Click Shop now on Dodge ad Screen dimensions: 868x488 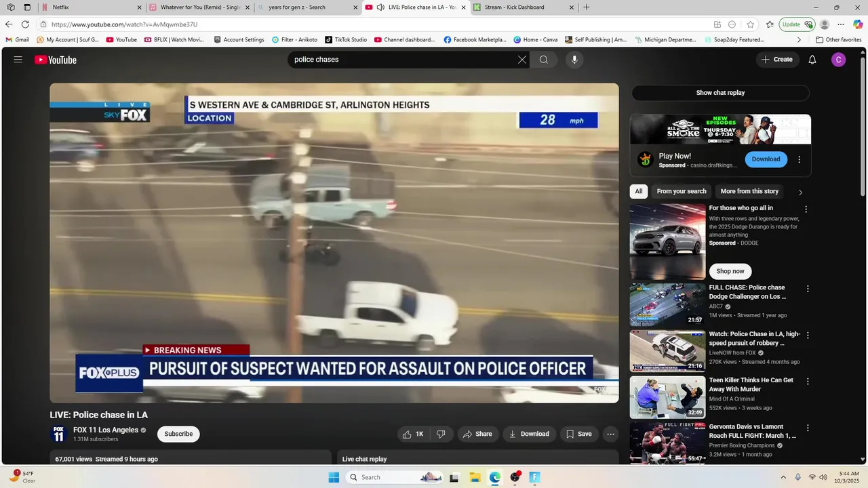[730, 271]
